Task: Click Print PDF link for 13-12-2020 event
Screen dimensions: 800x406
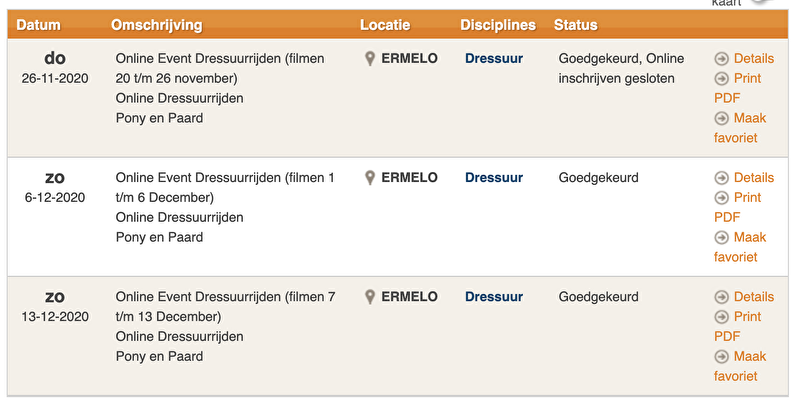Action: (x=747, y=317)
